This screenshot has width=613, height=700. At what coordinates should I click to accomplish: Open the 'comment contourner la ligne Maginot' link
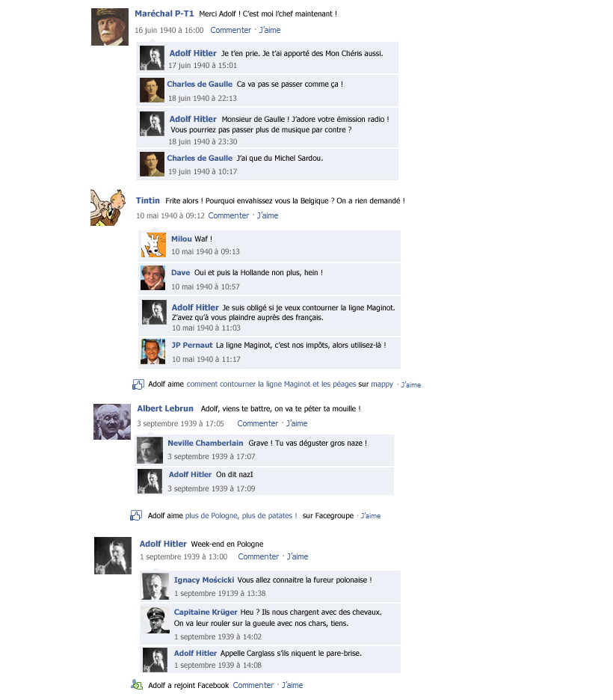[271, 384]
